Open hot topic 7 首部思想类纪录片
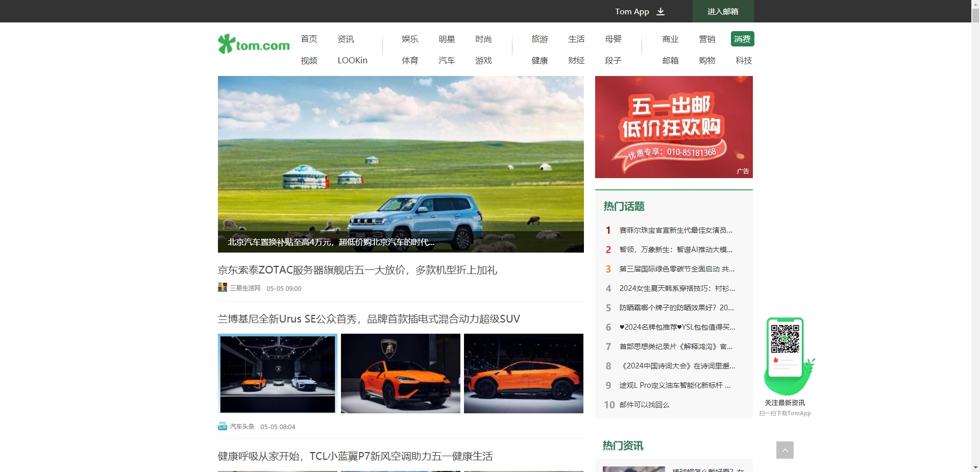 click(676, 346)
